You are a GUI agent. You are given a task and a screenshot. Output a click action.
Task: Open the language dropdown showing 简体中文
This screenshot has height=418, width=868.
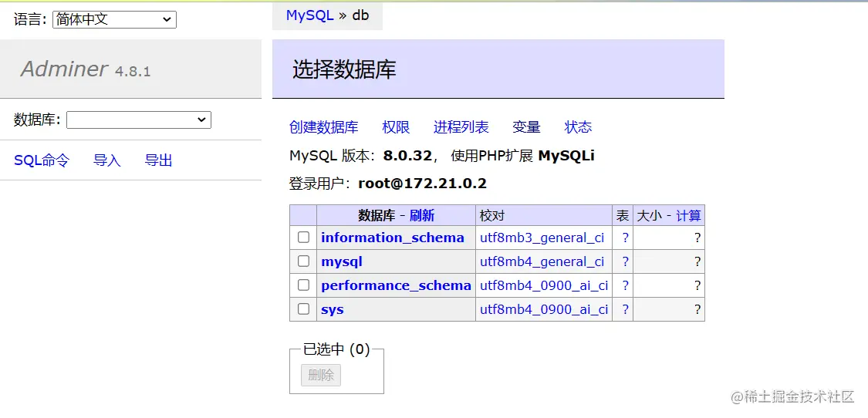click(x=115, y=20)
